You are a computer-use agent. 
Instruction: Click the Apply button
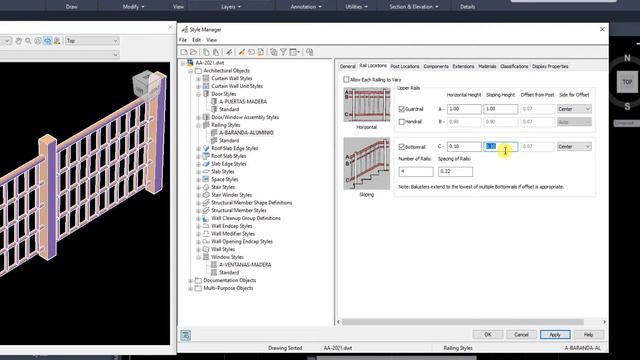coord(555,335)
